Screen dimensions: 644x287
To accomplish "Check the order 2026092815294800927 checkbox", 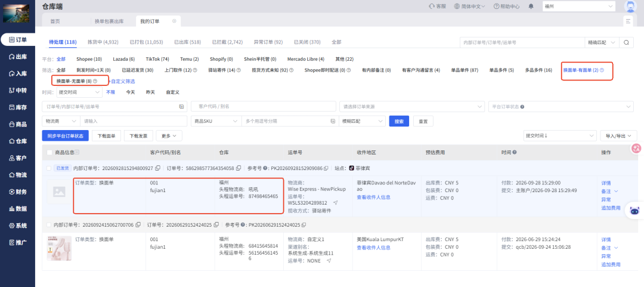I will click(x=49, y=168).
